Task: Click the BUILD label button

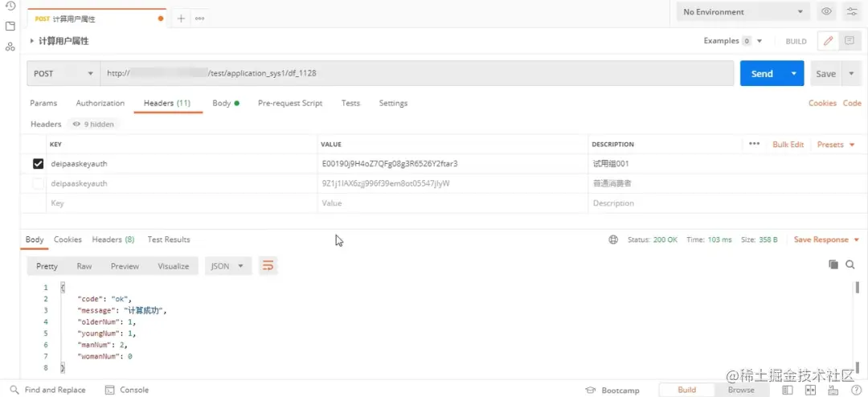Action: tap(796, 42)
